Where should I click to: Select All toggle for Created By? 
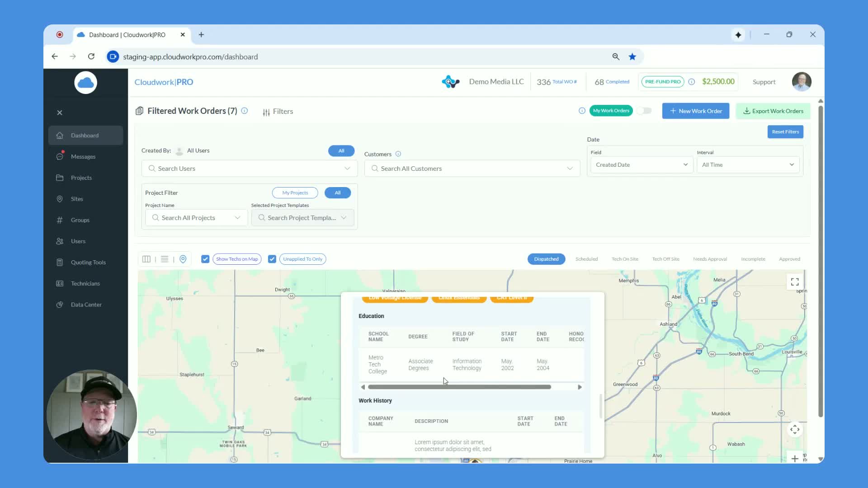coord(341,151)
